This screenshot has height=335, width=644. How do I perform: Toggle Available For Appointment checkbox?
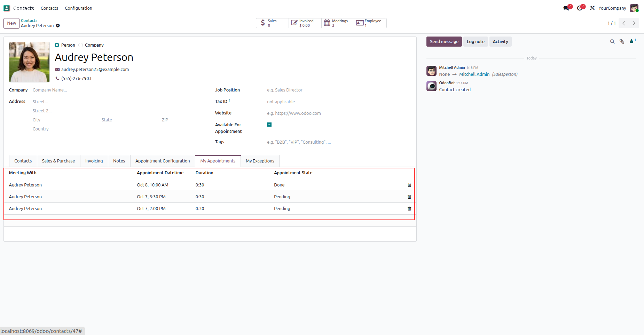click(x=269, y=125)
